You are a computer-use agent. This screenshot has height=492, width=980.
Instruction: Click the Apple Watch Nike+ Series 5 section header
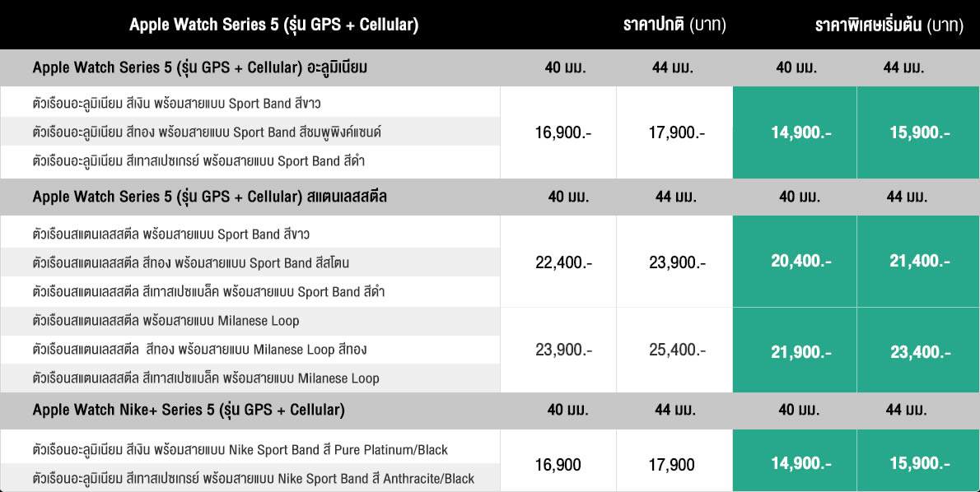(x=189, y=410)
